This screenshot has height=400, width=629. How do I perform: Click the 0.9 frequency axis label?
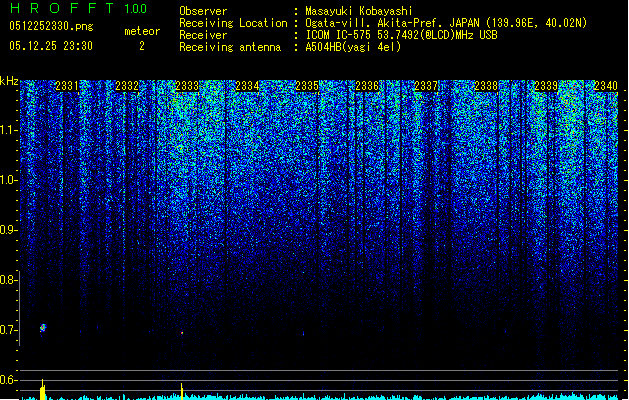click(x=9, y=230)
